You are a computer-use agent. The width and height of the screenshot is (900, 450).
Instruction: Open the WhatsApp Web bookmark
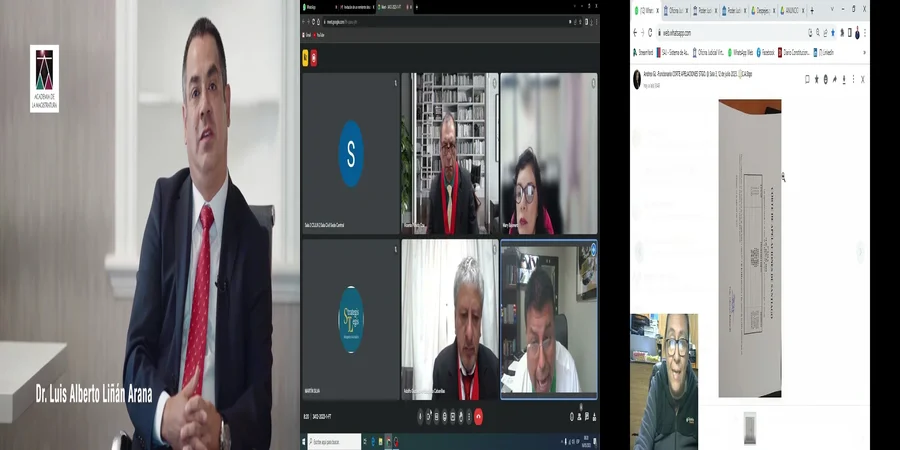pos(740,52)
